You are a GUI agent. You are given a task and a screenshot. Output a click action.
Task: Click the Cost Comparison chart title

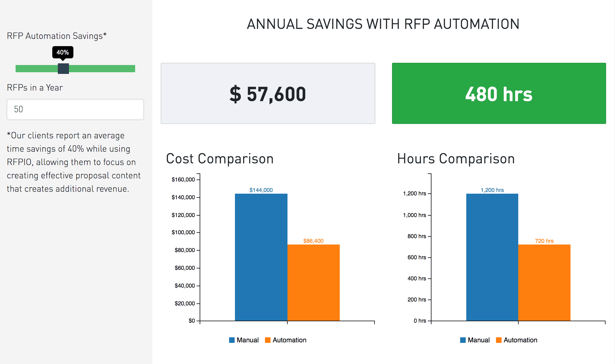(x=220, y=159)
